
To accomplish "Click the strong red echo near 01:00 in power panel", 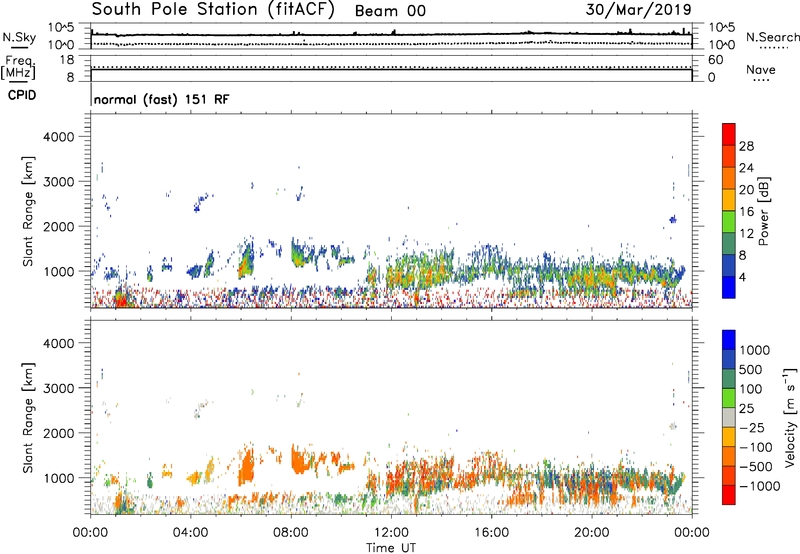I will [121, 300].
